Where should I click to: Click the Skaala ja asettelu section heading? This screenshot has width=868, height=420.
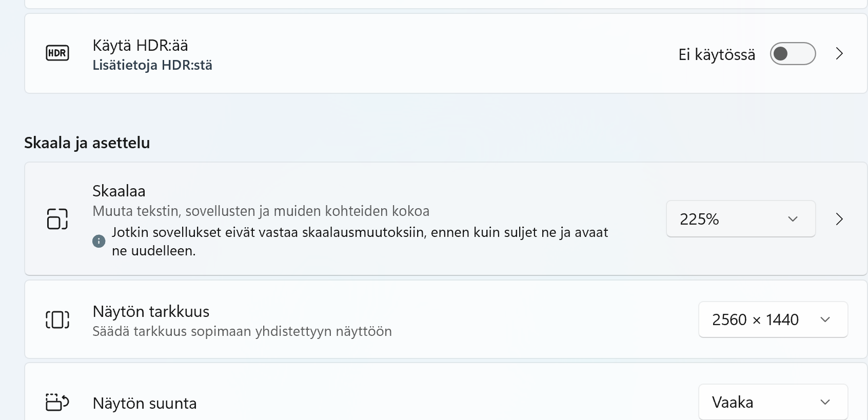pos(87,143)
